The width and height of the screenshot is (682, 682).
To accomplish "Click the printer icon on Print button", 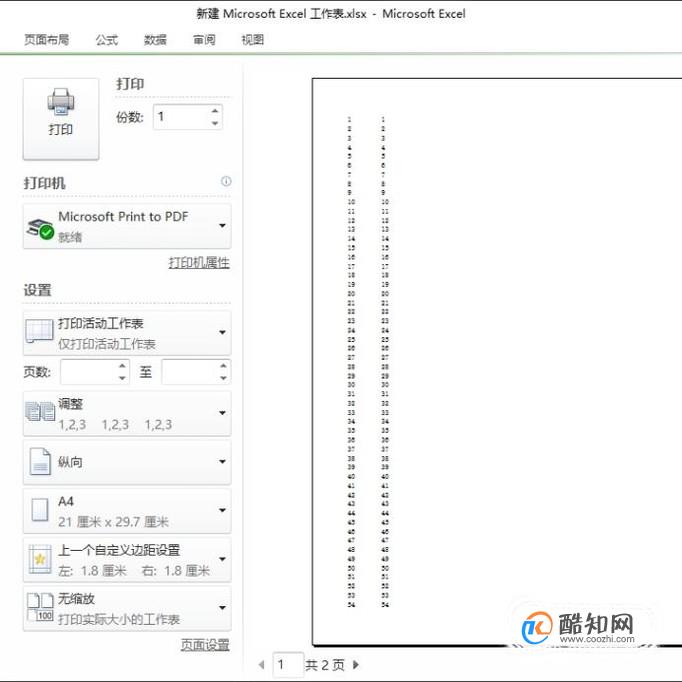I will pos(61,102).
